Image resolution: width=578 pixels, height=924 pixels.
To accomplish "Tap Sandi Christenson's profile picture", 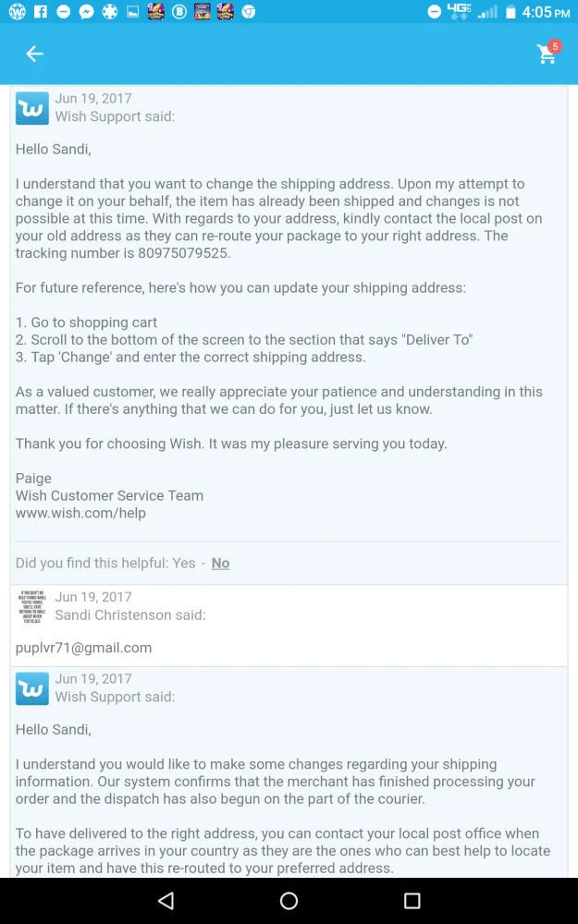I will [32, 606].
